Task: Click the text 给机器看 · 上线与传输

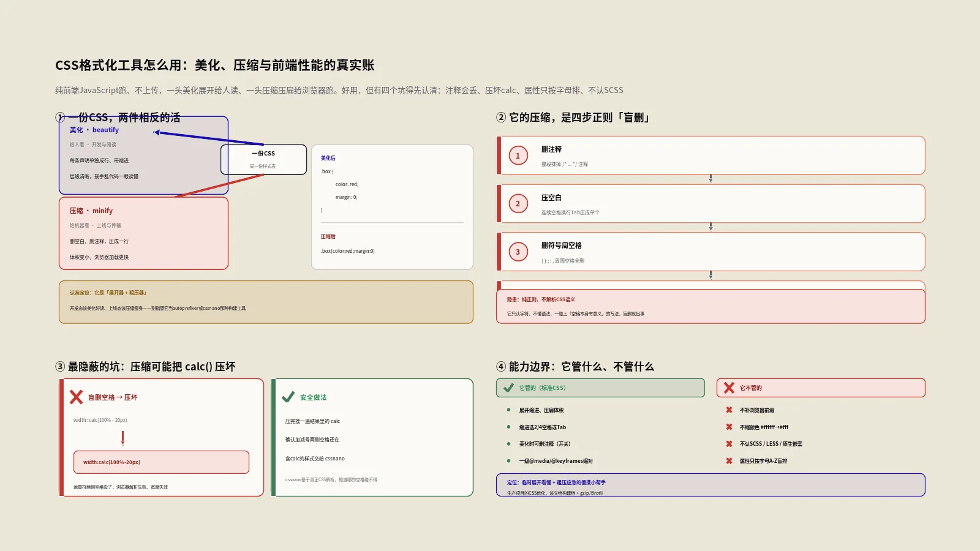Action: (95, 225)
